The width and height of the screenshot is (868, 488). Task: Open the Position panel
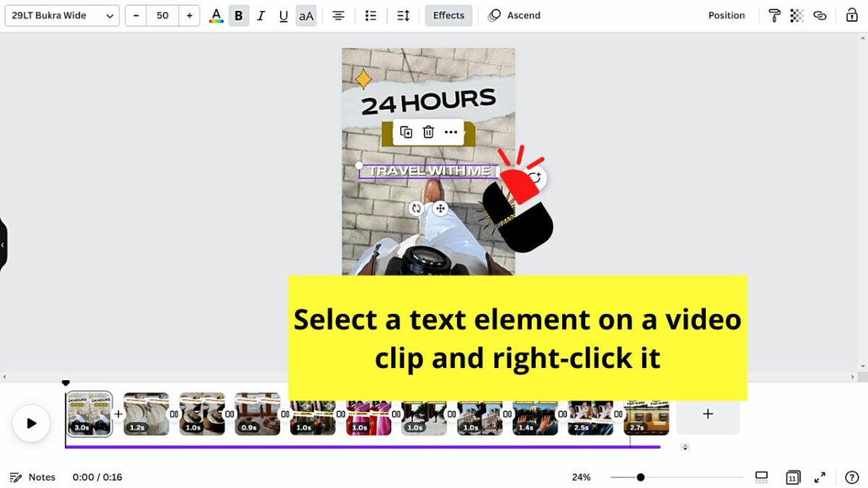[x=726, y=15]
